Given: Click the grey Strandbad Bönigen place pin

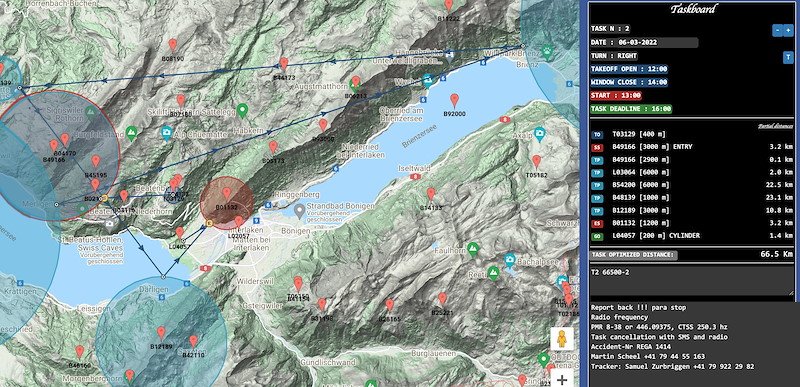Looking at the screenshot, I should 300,209.
